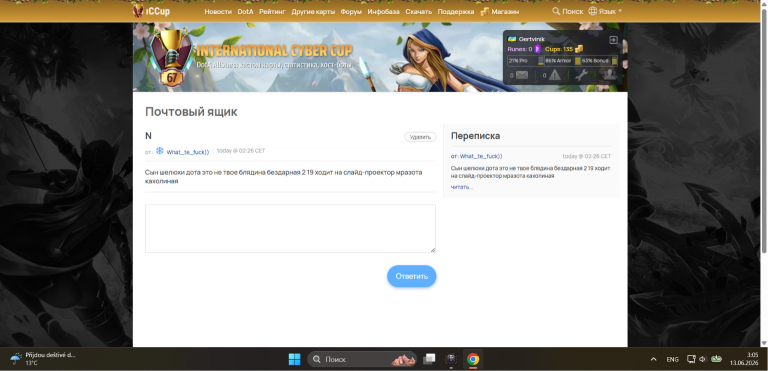Open Другие карты in the navigation

pos(313,11)
